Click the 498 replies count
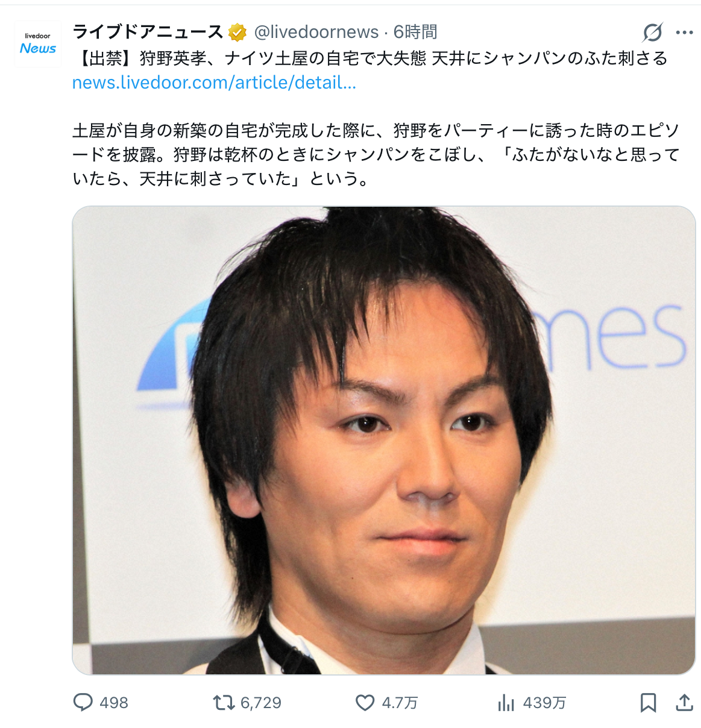701x728 pixels. point(114,703)
